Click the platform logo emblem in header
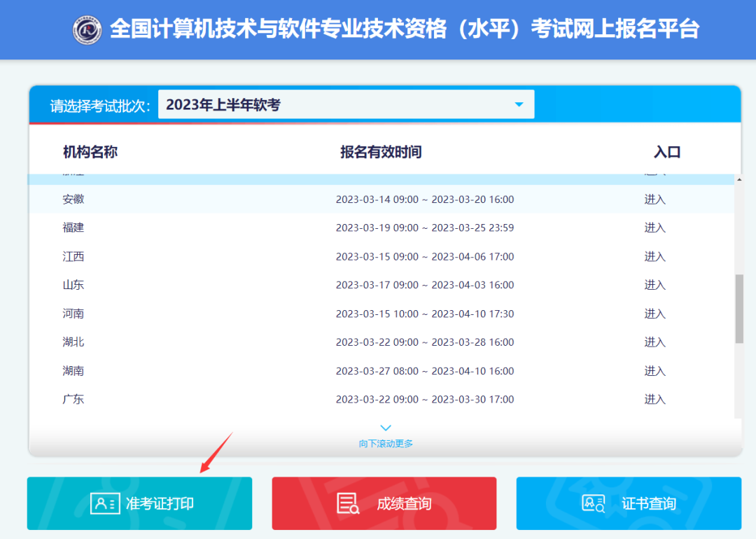This screenshot has width=756, height=539. coord(87,30)
